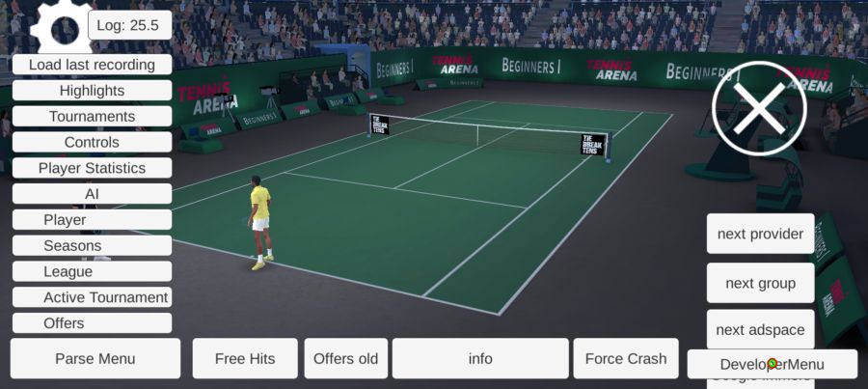868x389 pixels.
Task: Close the developer overlay with X icon
Action: click(x=759, y=109)
